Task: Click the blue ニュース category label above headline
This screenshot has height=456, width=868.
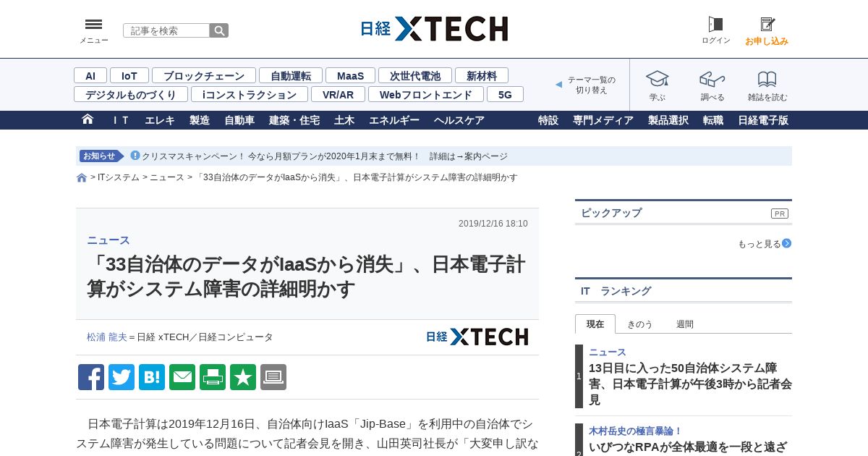Action: pyautogui.click(x=109, y=240)
